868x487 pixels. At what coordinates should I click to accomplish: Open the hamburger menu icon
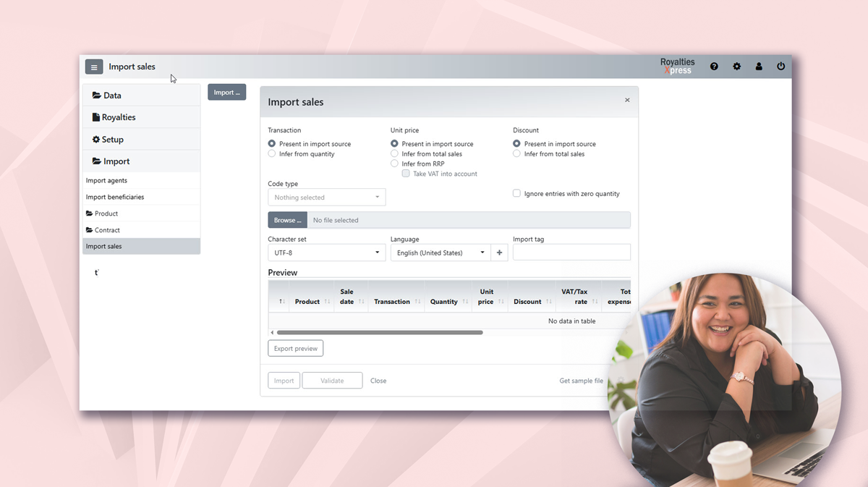pyautogui.click(x=94, y=67)
